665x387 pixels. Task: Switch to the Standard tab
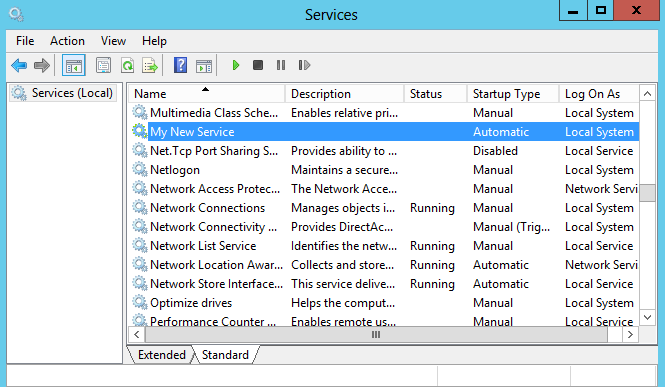(x=225, y=354)
